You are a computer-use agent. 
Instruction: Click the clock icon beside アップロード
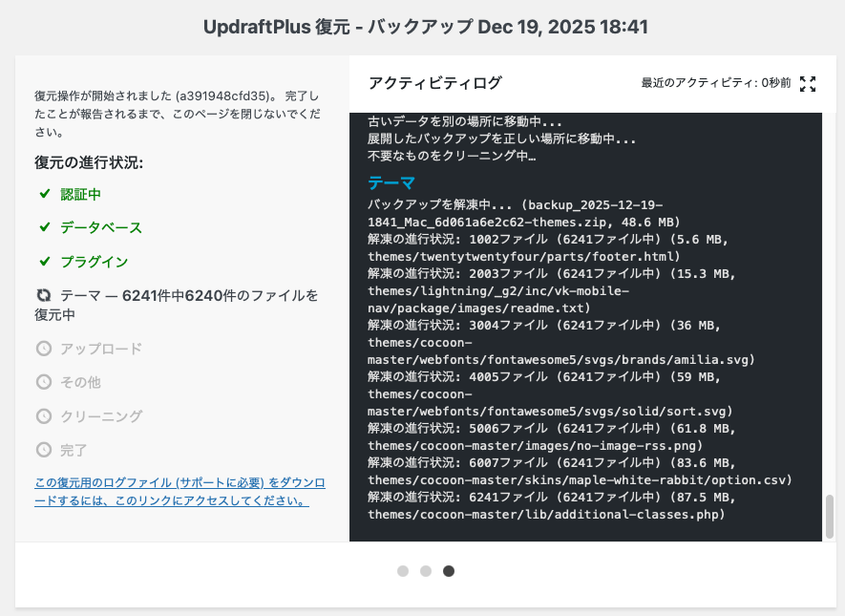(x=44, y=349)
